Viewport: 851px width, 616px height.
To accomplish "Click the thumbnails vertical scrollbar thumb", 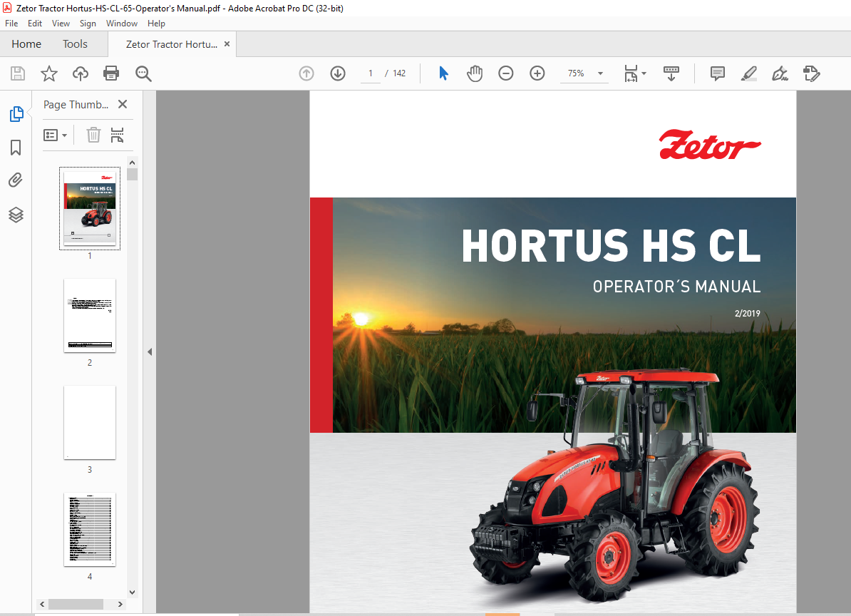I will pos(132,174).
